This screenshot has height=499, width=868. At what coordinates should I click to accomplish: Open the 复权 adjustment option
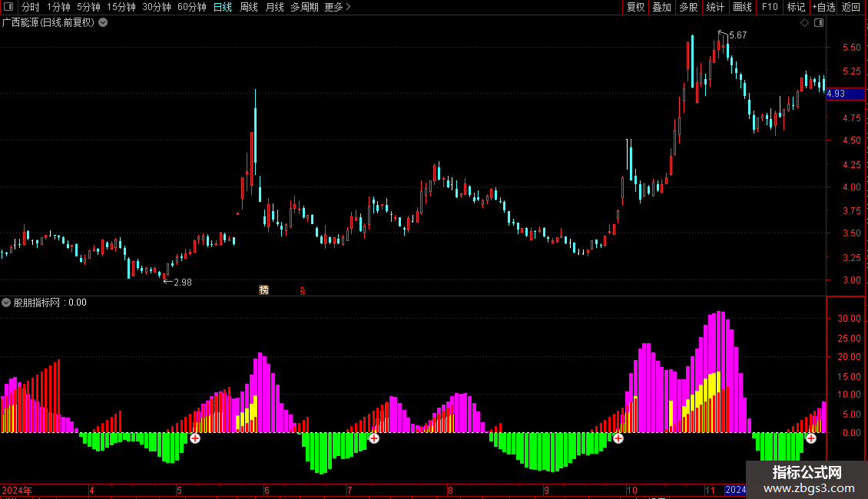[x=635, y=7]
